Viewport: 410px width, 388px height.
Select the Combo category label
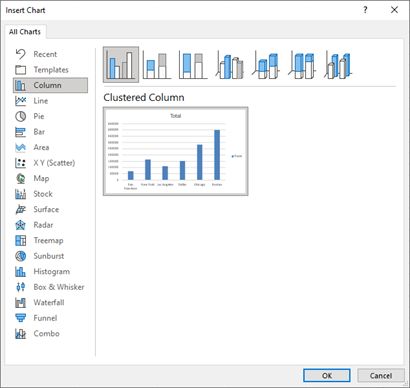(x=46, y=333)
